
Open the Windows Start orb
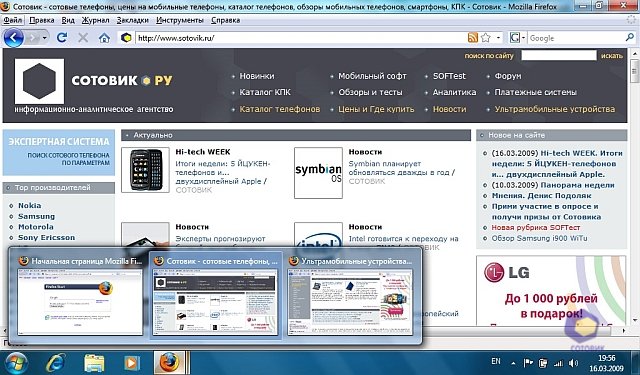pos(16,363)
